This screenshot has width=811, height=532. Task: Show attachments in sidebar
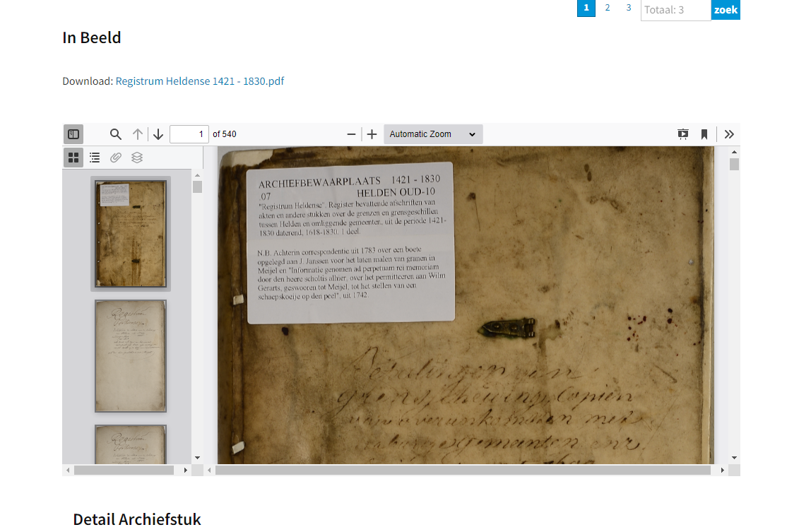point(116,158)
